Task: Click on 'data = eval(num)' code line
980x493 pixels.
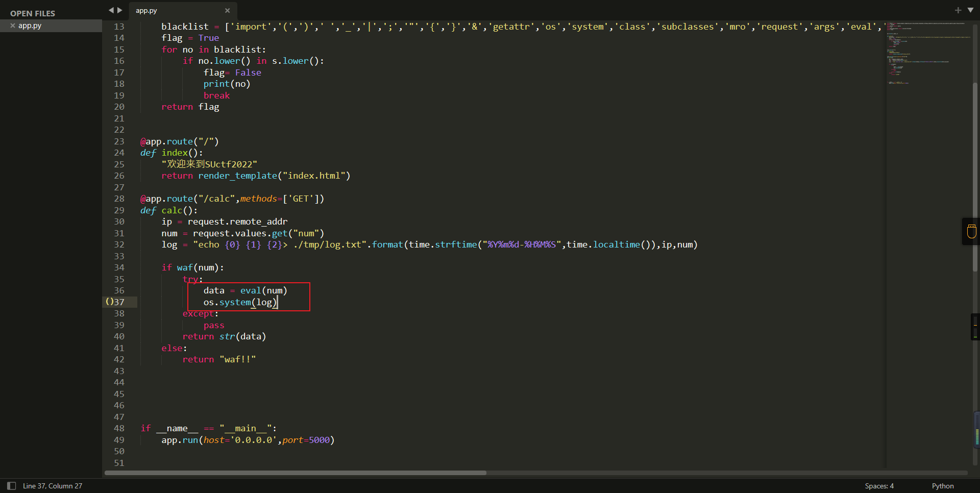Action: pyautogui.click(x=245, y=290)
